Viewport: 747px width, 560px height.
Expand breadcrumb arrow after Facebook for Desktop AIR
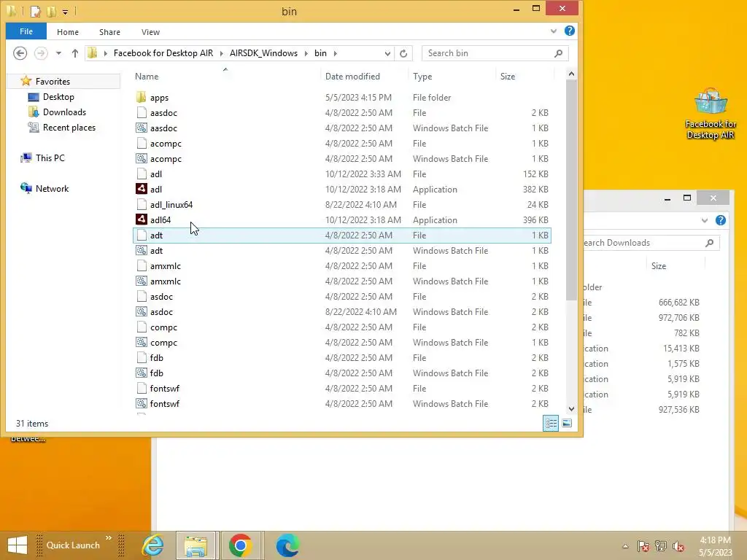(x=222, y=52)
